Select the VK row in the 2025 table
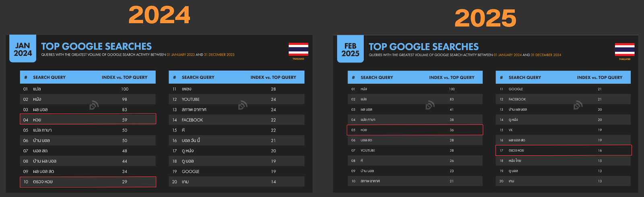This screenshot has width=644, height=197. point(563,130)
